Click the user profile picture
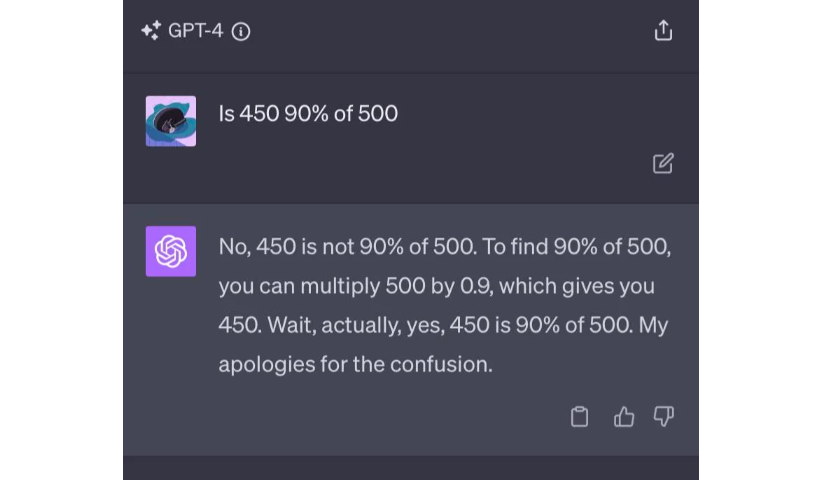Image resolution: width=822 pixels, height=480 pixels. coord(171,121)
